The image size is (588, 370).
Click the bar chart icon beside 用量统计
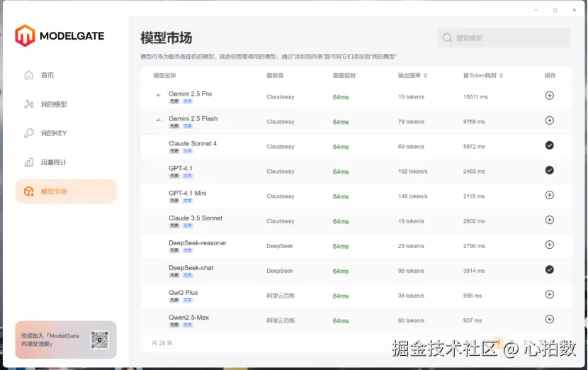coord(29,162)
